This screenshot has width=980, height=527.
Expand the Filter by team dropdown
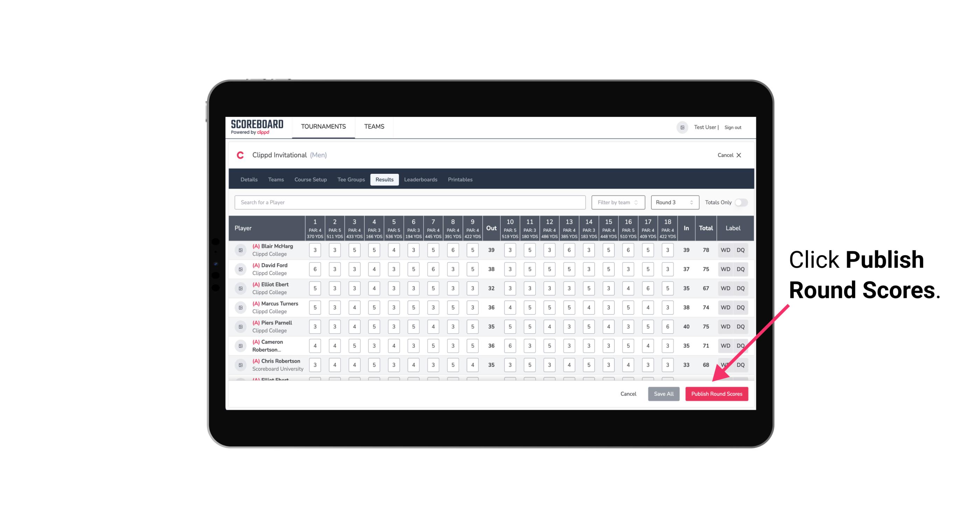[618, 202]
